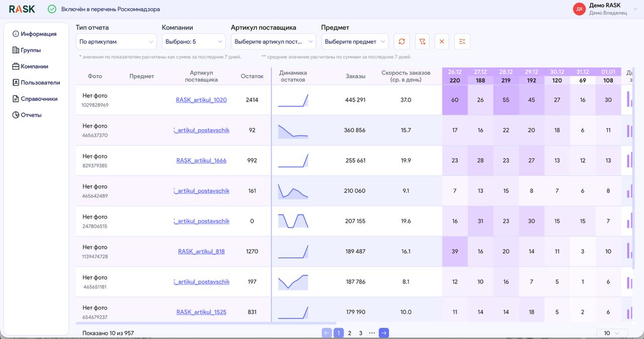Click the RASK logo
Image resolution: width=644 pixels, height=339 pixels.
point(22,9)
